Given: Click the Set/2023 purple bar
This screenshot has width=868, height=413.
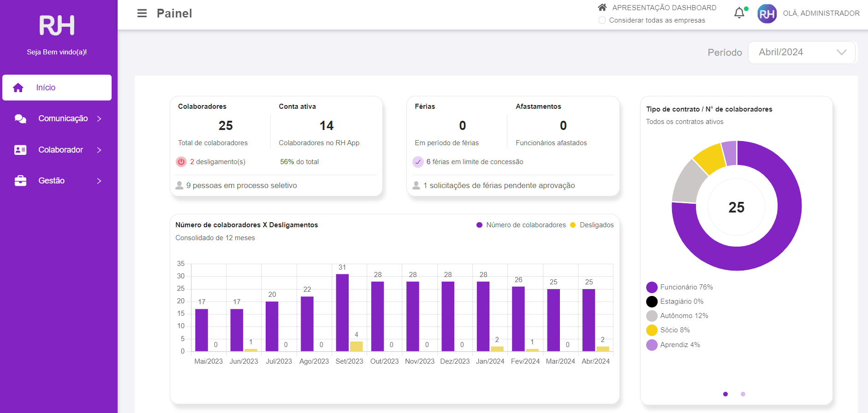Looking at the screenshot, I should tap(342, 313).
